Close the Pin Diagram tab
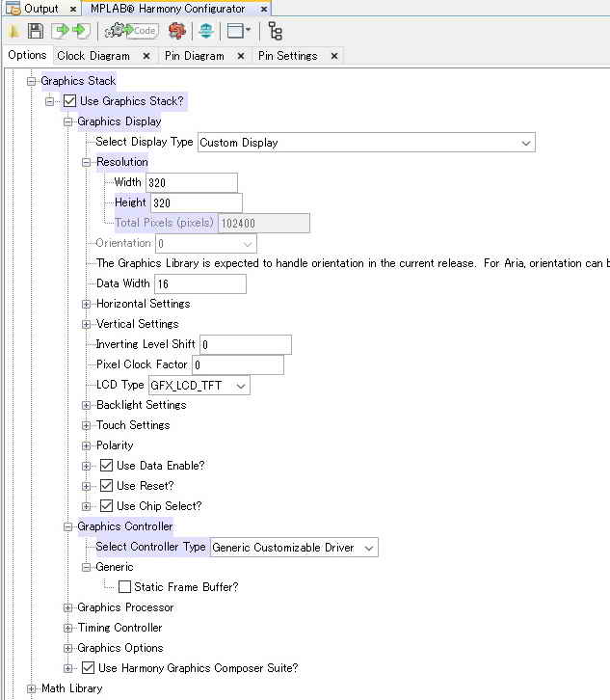610x700 pixels. [x=241, y=56]
